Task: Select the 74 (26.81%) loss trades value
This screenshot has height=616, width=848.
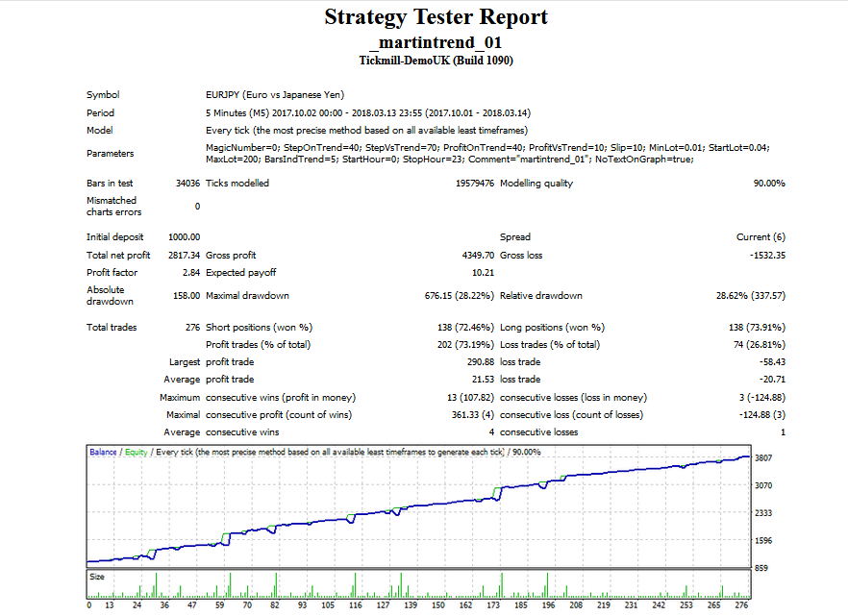Action: [x=760, y=344]
